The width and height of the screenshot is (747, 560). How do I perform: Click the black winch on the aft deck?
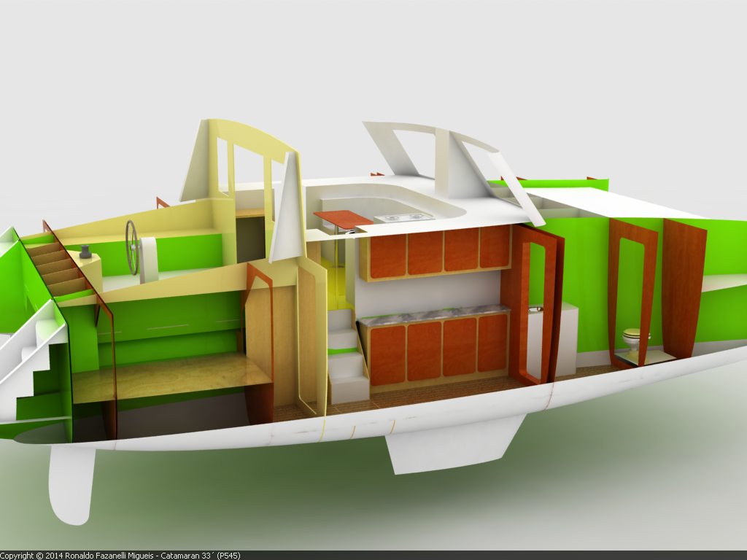[85, 252]
